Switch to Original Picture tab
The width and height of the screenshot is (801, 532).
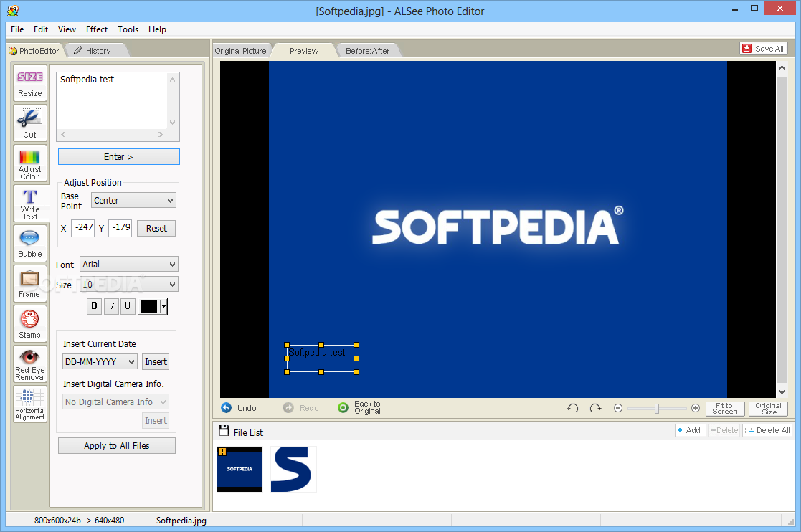[x=241, y=50]
